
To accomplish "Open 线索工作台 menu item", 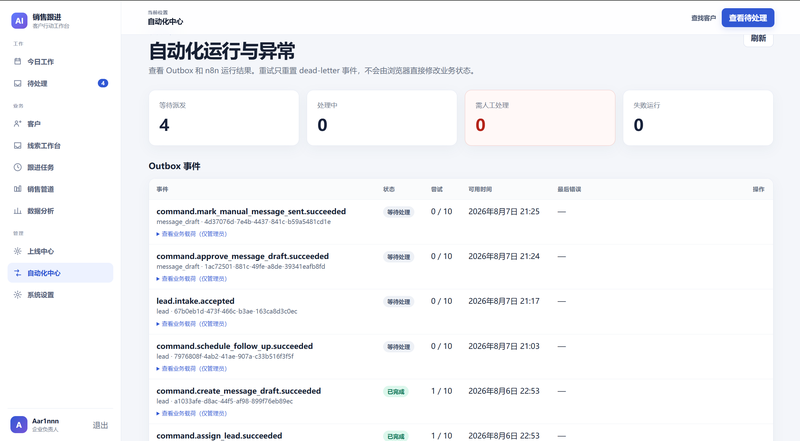I will tap(60, 145).
